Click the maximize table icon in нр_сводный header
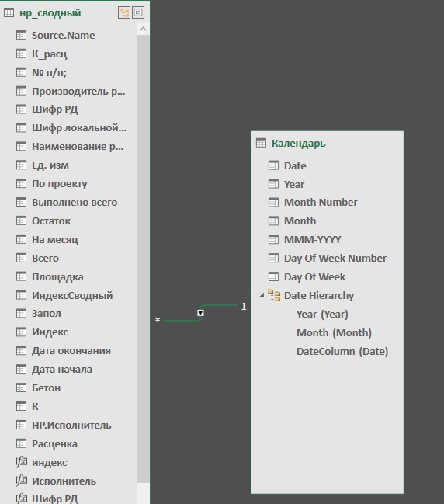The height and width of the screenshot is (504, 444). [138, 13]
